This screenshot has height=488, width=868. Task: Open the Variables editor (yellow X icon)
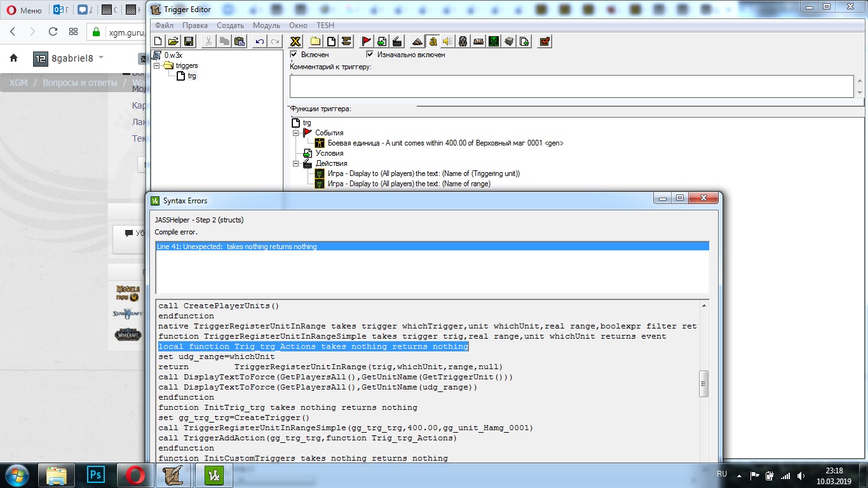[x=295, y=41]
